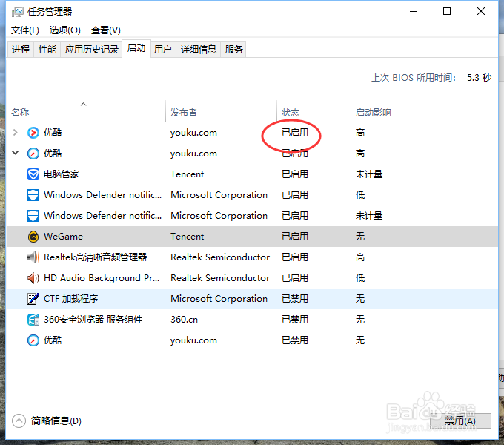Image resolution: width=504 pixels, height=445 pixels.
Task: Click the 5.3 秒 BIOS time value
Action: tap(479, 77)
